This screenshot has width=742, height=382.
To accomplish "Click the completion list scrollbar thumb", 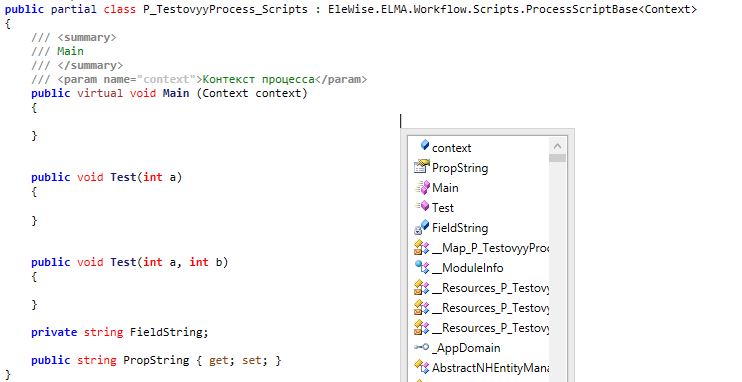I will pos(557,158).
